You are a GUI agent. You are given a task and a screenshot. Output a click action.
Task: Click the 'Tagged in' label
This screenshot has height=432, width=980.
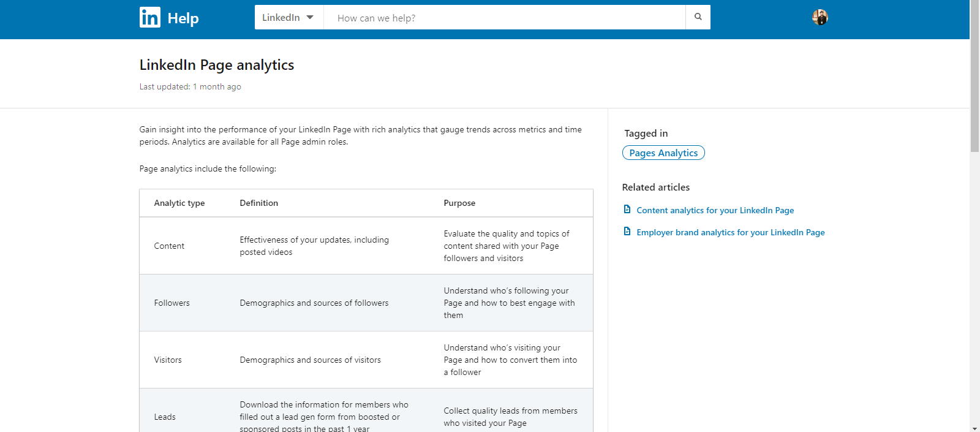(646, 133)
